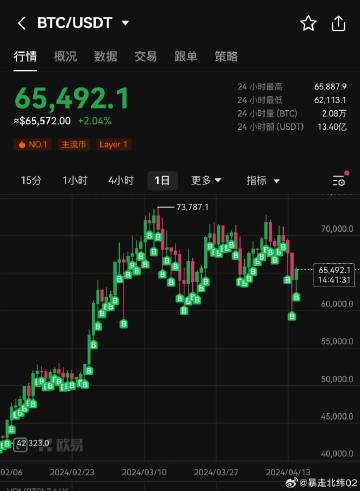360x491 pixels.
Task: Tap the 40,000.0 price axis label
Action: (337, 454)
